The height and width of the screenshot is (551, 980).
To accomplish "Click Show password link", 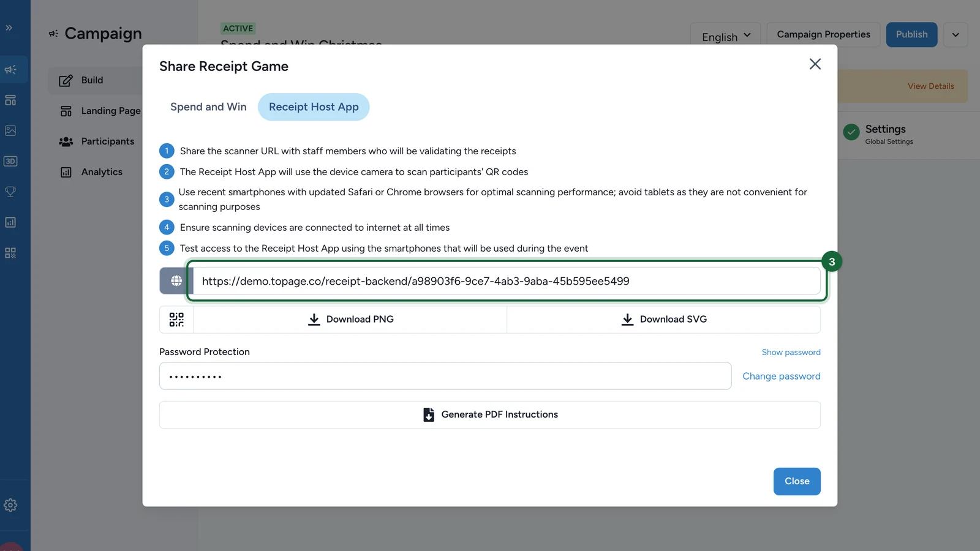I will [x=791, y=353].
